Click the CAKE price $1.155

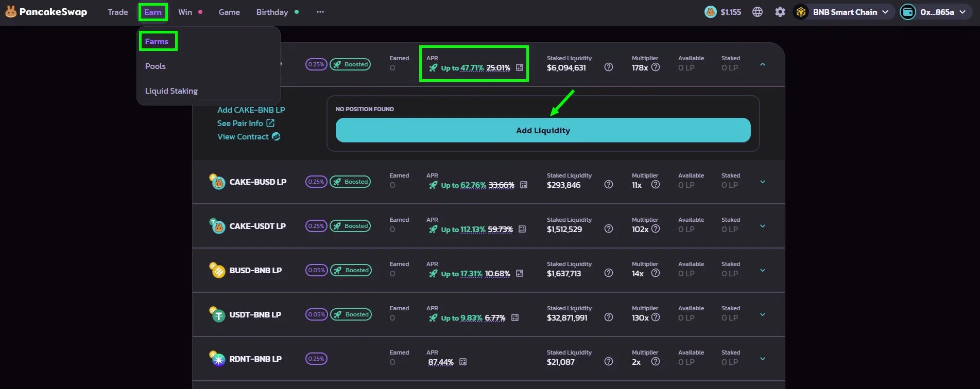click(x=723, y=12)
